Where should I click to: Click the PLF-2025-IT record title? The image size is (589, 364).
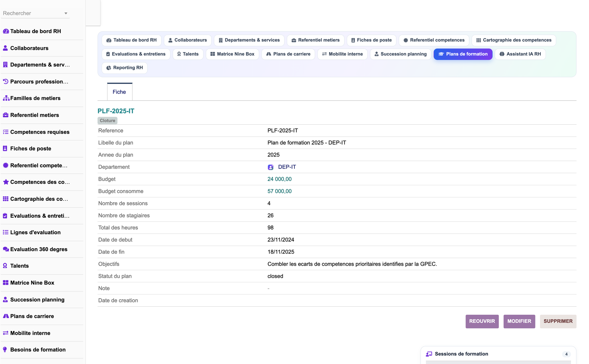tap(116, 111)
